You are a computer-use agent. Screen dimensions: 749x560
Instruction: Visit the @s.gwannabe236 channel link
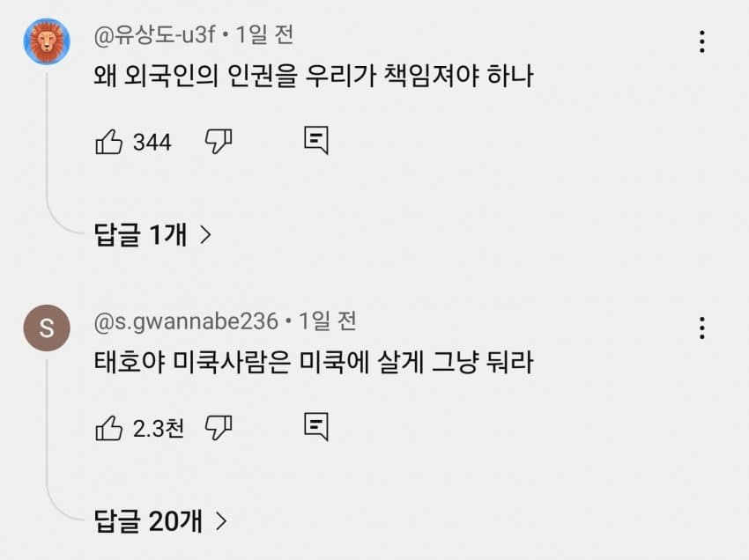(185, 321)
